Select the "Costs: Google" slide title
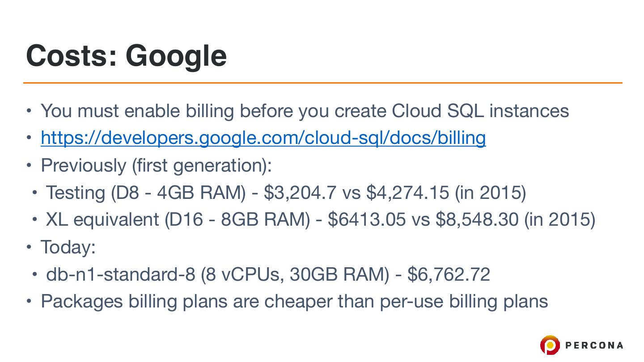This screenshot has height=362, width=644. point(127,55)
